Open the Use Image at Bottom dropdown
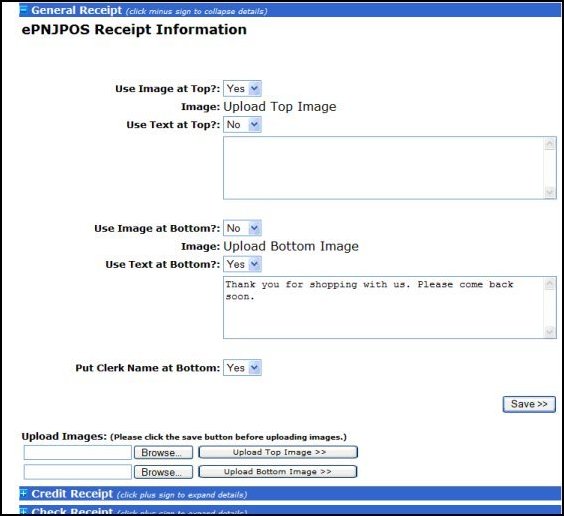The height and width of the screenshot is (516, 564). 242,228
